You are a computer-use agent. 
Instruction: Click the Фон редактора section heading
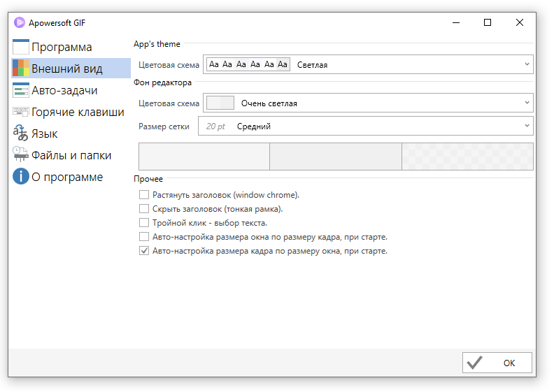[162, 82]
